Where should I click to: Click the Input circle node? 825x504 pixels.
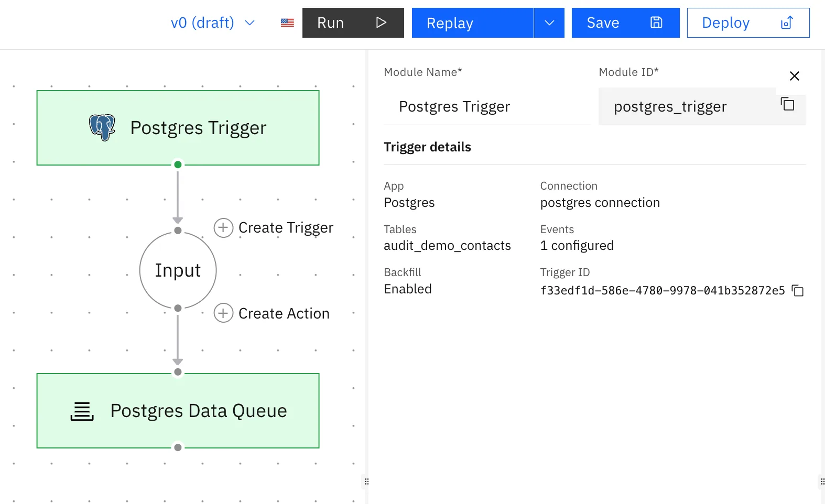pyautogui.click(x=178, y=270)
